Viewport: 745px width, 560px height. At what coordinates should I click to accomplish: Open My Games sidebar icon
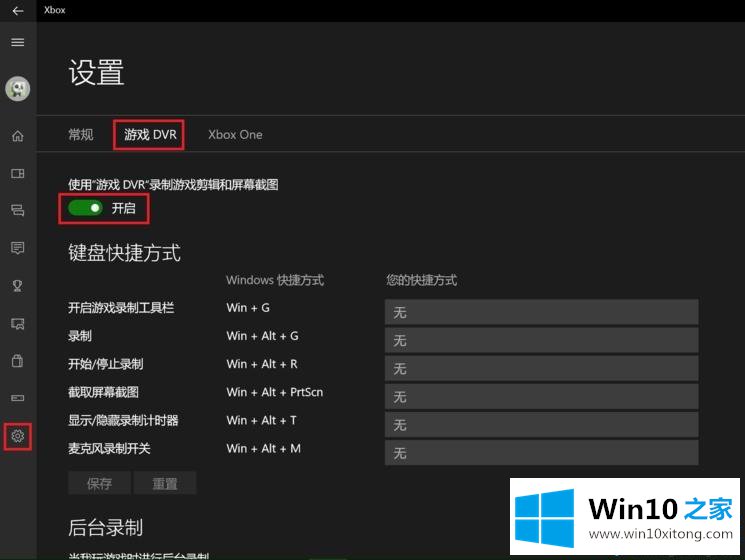17,173
